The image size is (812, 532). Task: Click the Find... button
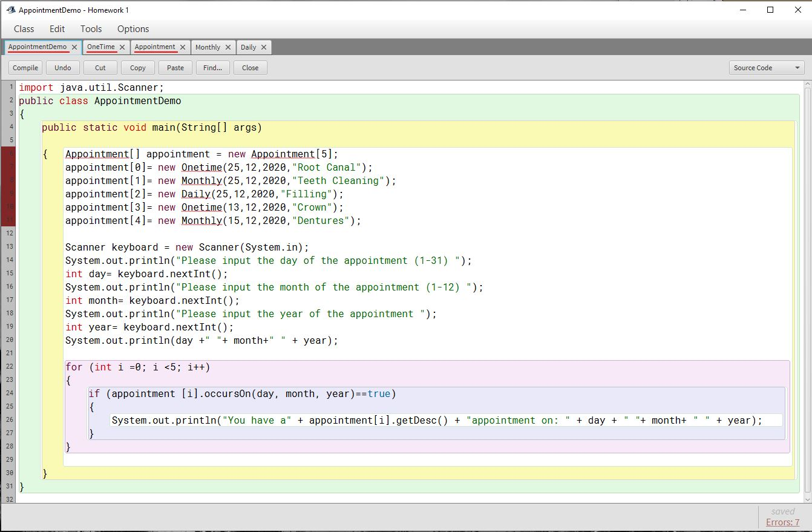point(213,68)
